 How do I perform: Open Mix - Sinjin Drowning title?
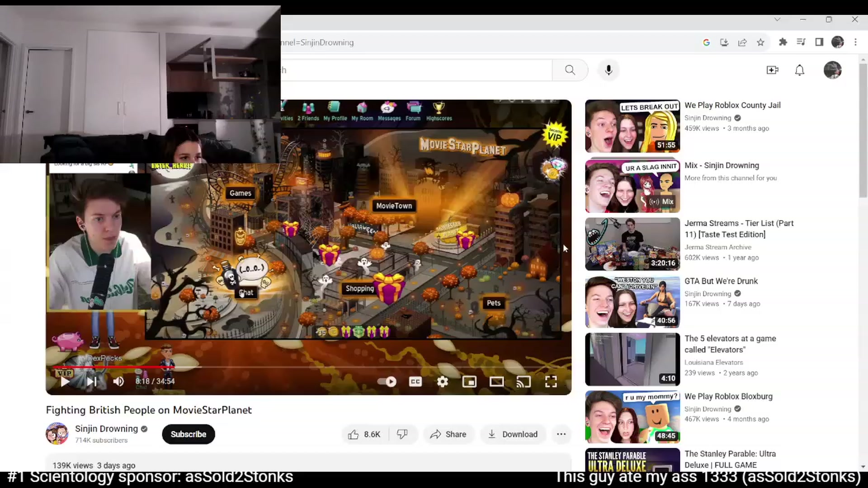(722, 165)
